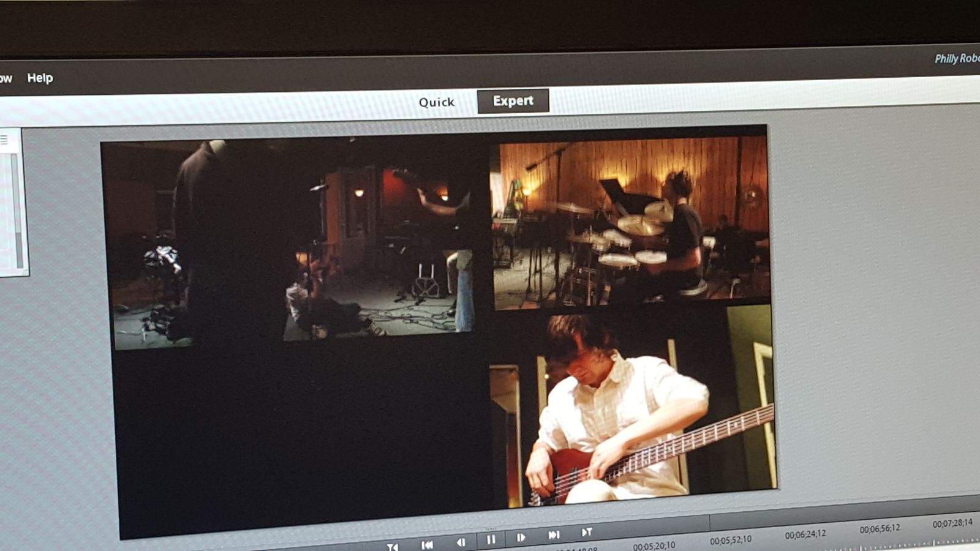Click timeline ruler at 00;05;20;10
Image resolution: width=980 pixels, height=551 pixels.
(654, 545)
